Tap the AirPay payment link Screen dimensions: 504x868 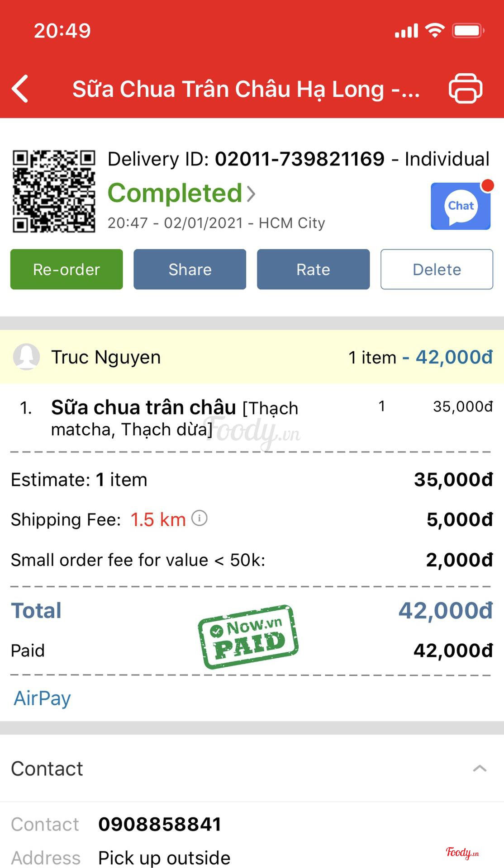click(43, 698)
